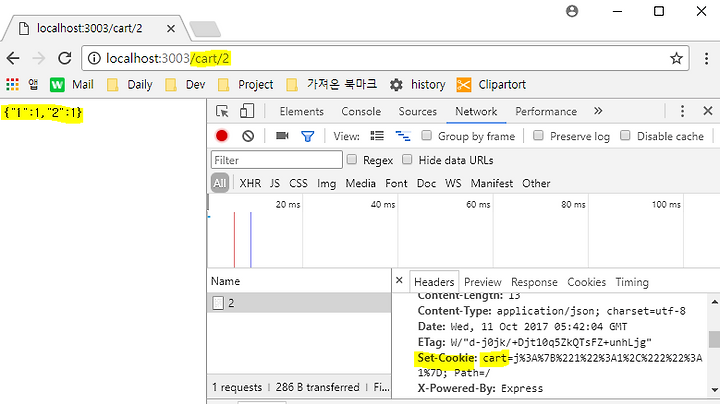The width and height of the screenshot is (720, 404).
Task: Toggle the device toolbar icon
Action: [247, 111]
